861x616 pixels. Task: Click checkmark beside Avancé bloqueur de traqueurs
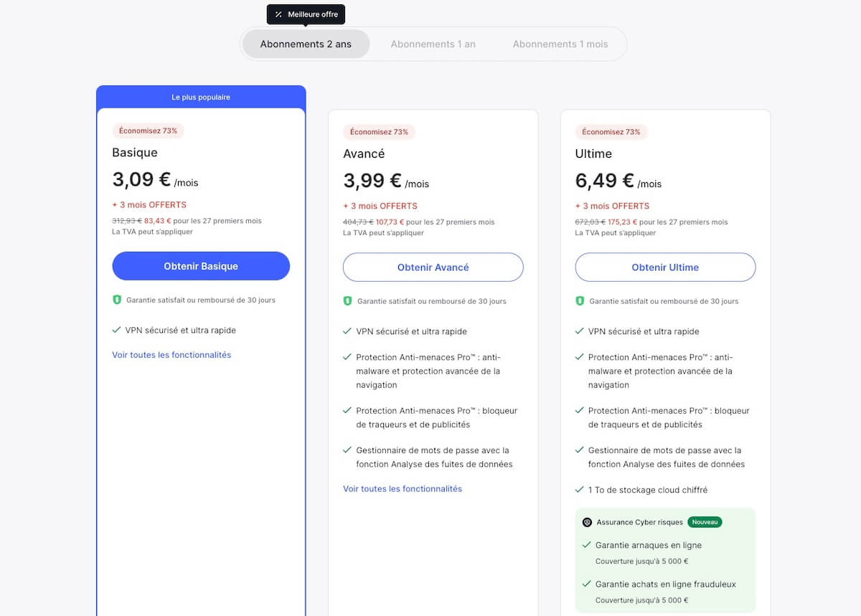347,411
